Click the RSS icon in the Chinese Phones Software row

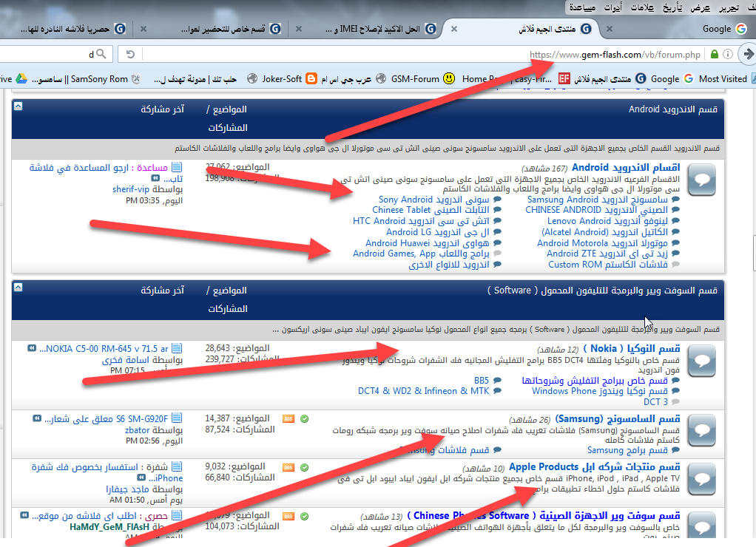[288, 516]
